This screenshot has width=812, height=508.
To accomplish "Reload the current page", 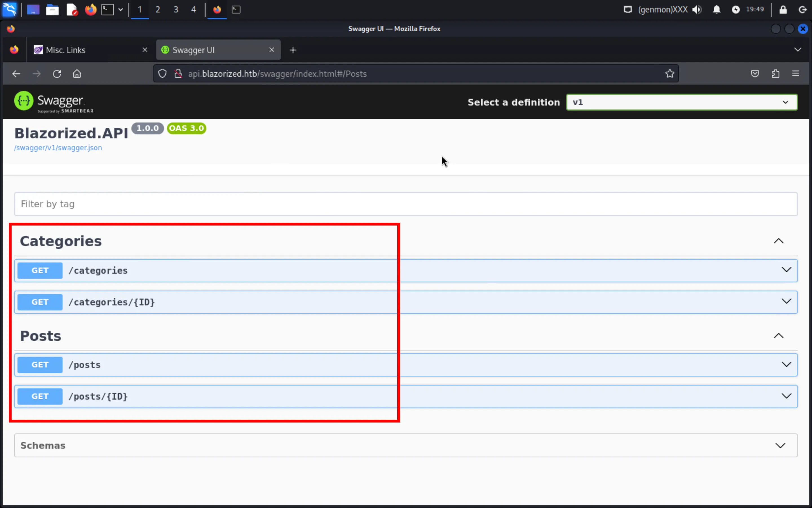I will coord(57,74).
